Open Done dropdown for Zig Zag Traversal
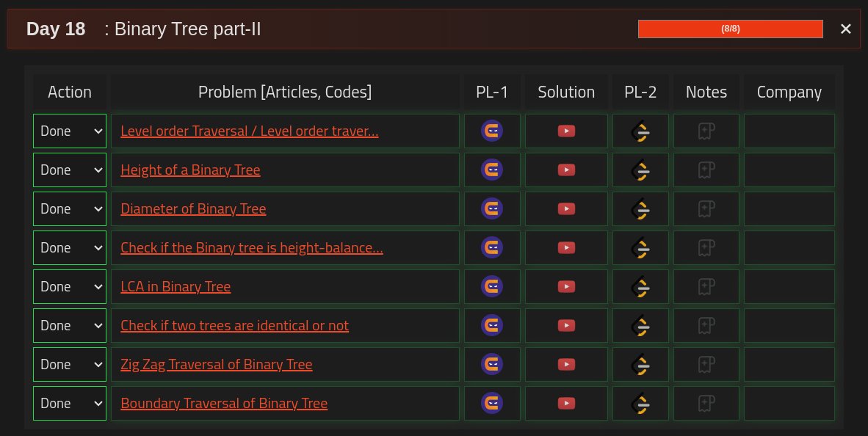This screenshot has width=868, height=436. (70, 364)
